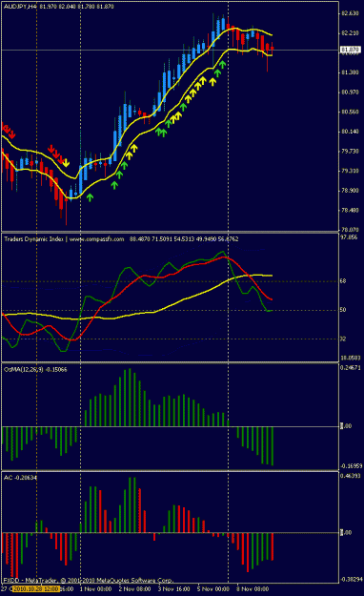The height and width of the screenshot is (596, 364).
Task: Select the 82.210 price axis label
Action: tap(350, 33)
